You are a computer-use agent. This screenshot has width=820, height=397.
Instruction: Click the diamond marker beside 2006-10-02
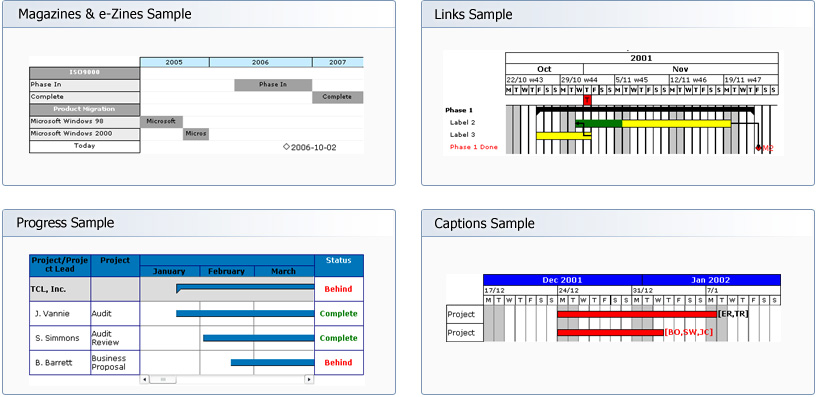[x=286, y=147]
